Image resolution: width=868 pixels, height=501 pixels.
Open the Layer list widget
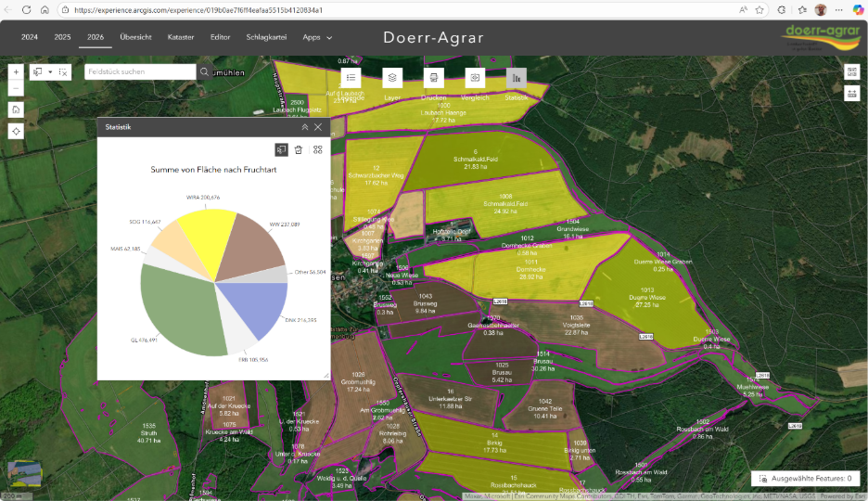point(392,78)
